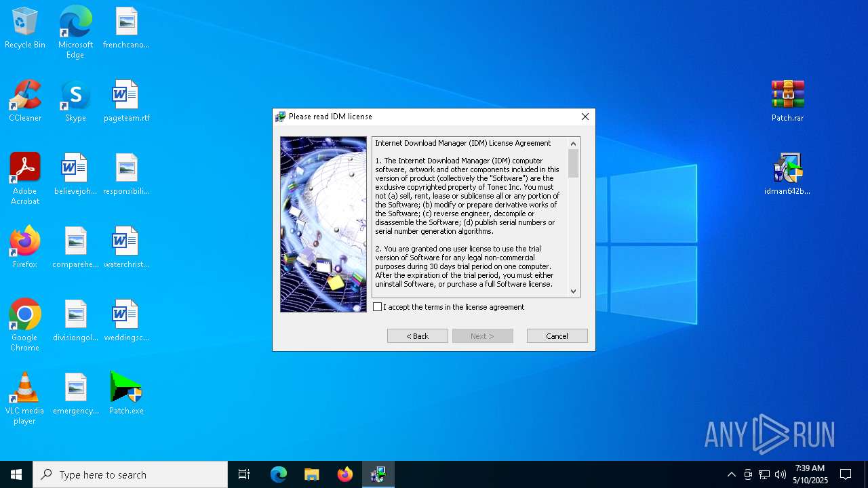Open the Recycle Bin icon
This screenshot has height=488, width=868.
point(25,28)
